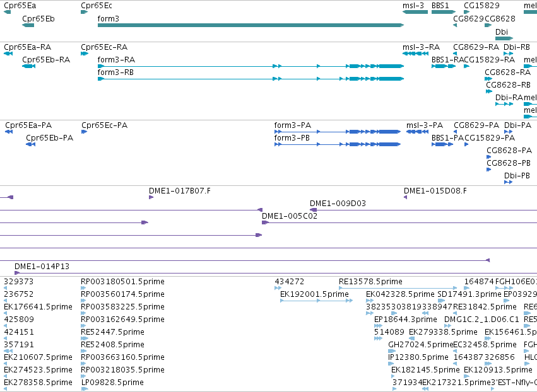The width and height of the screenshot is (537, 392).
Task: Select EST EK042328.5prime
Action: click(400, 294)
